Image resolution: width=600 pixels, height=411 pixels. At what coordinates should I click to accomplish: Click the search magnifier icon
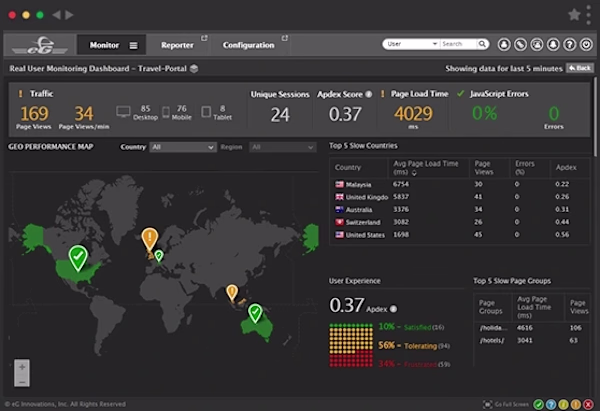pos(483,44)
